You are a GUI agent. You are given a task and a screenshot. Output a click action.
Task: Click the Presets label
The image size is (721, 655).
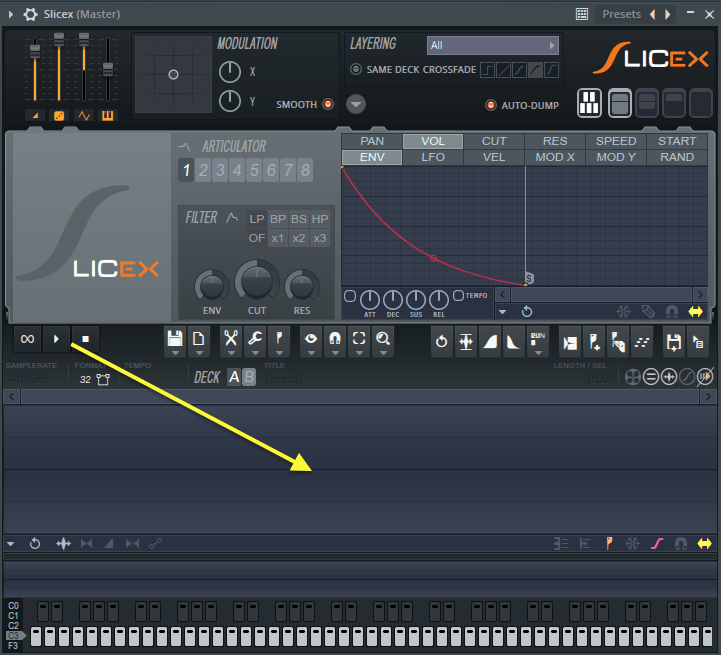tap(621, 14)
